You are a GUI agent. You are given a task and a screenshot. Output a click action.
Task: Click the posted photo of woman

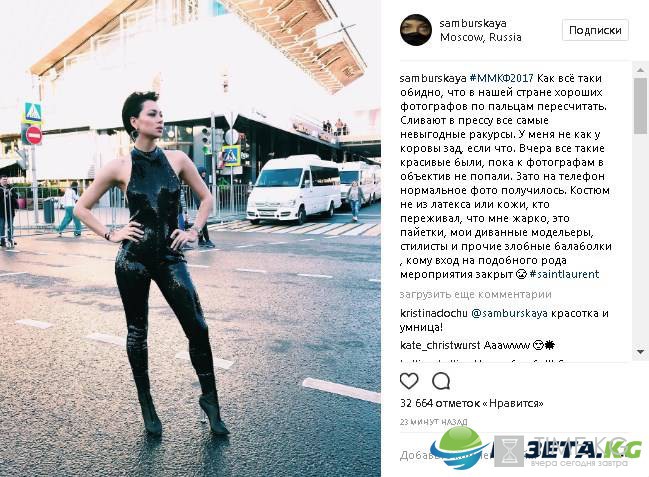coord(190,238)
